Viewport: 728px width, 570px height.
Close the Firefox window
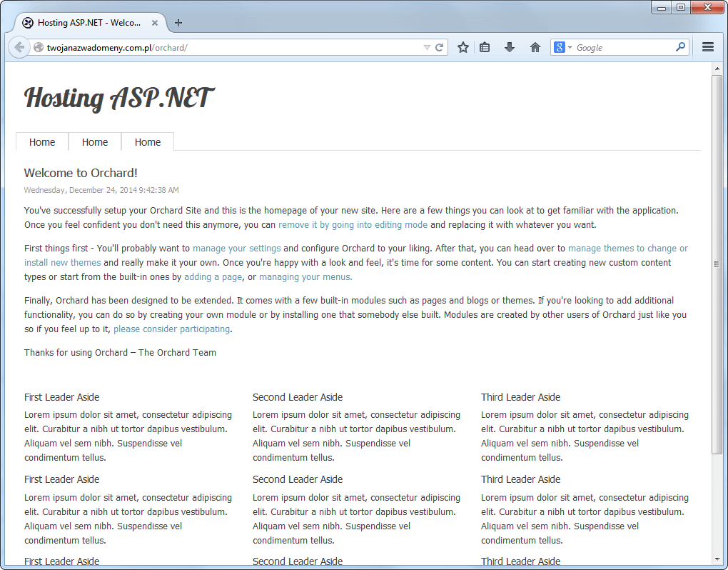pos(707,7)
